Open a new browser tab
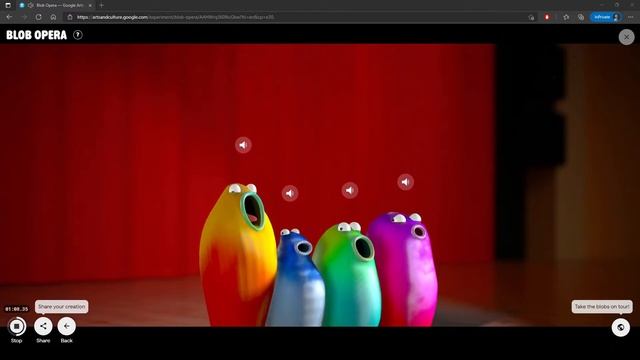The image size is (640, 360). 101,5
